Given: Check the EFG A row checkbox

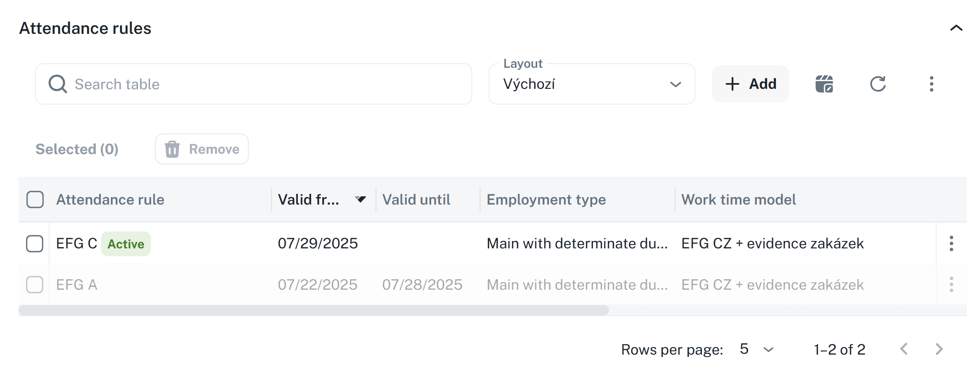Looking at the screenshot, I should tap(35, 284).
